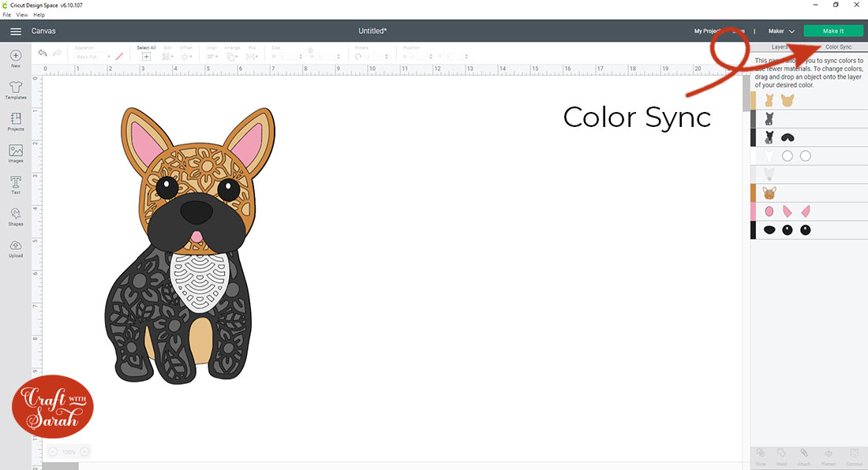Open the Offset dropdown
This screenshot has width=868, height=470.
pyautogui.click(x=186, y=57)
